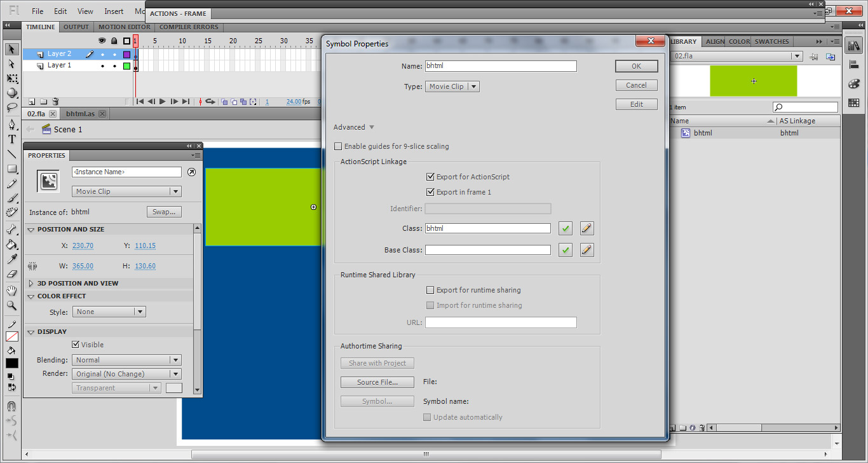The image size is (868, 463).
Task: Select the Brush tool
Action: pyautogui.click(x=11, y=198)
